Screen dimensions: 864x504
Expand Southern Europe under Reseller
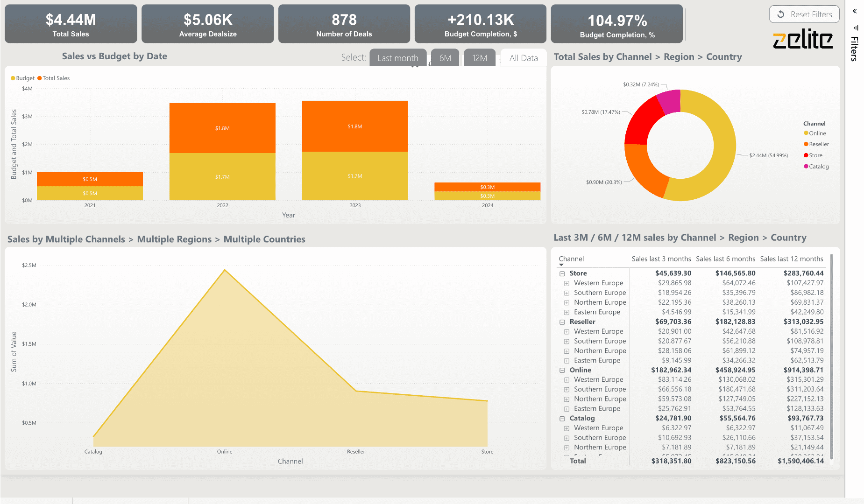(x=567, y=342)
